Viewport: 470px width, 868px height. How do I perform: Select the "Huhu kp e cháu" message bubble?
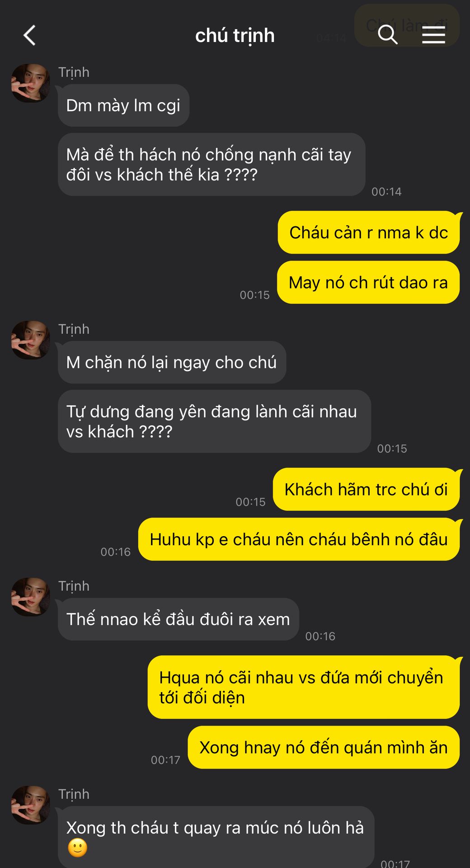(299, 539)
